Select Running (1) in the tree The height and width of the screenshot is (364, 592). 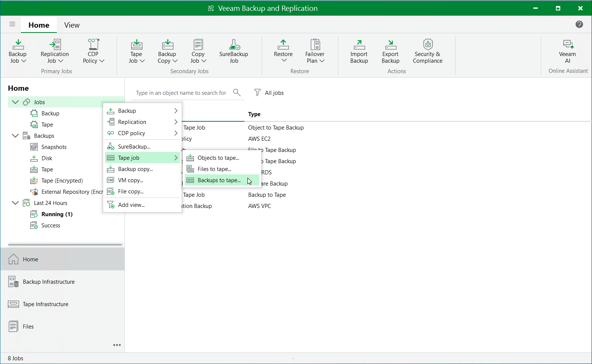[57, 214]
